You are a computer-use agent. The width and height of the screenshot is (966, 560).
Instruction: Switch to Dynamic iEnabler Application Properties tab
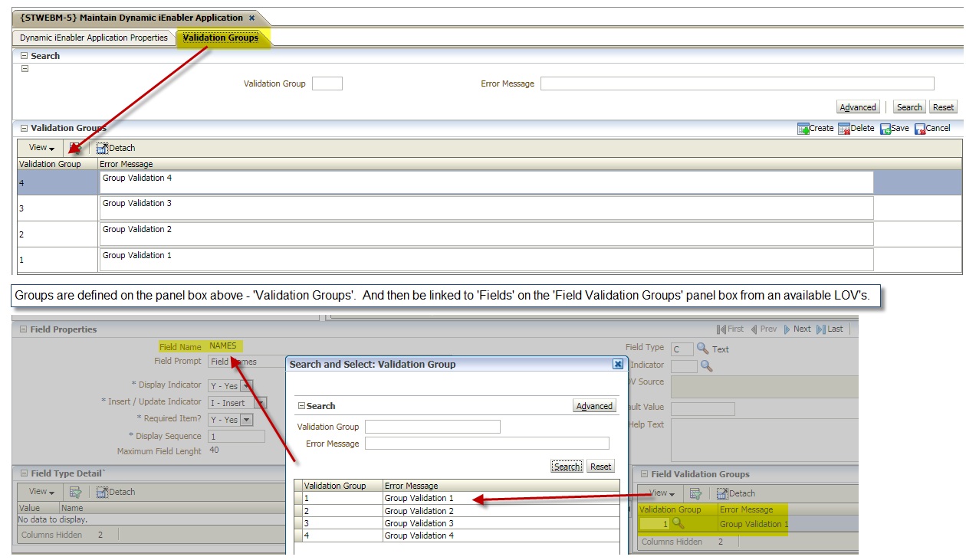[94, 38]
